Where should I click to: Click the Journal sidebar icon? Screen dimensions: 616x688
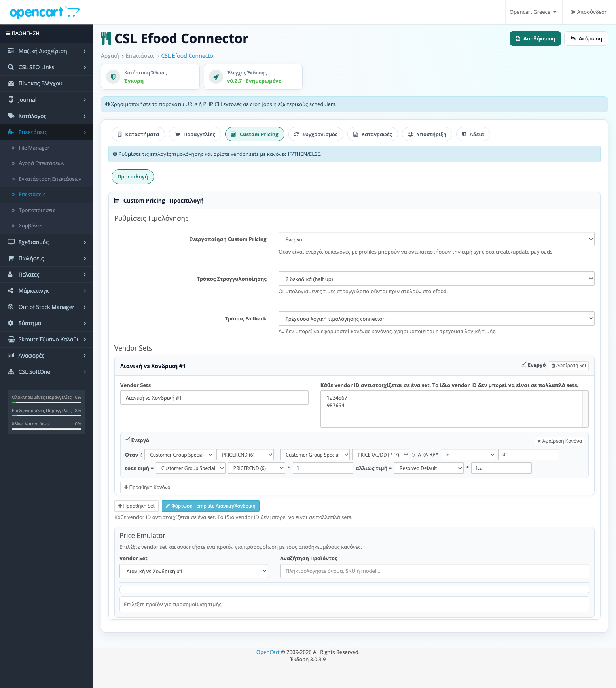(x=11, y=100)
